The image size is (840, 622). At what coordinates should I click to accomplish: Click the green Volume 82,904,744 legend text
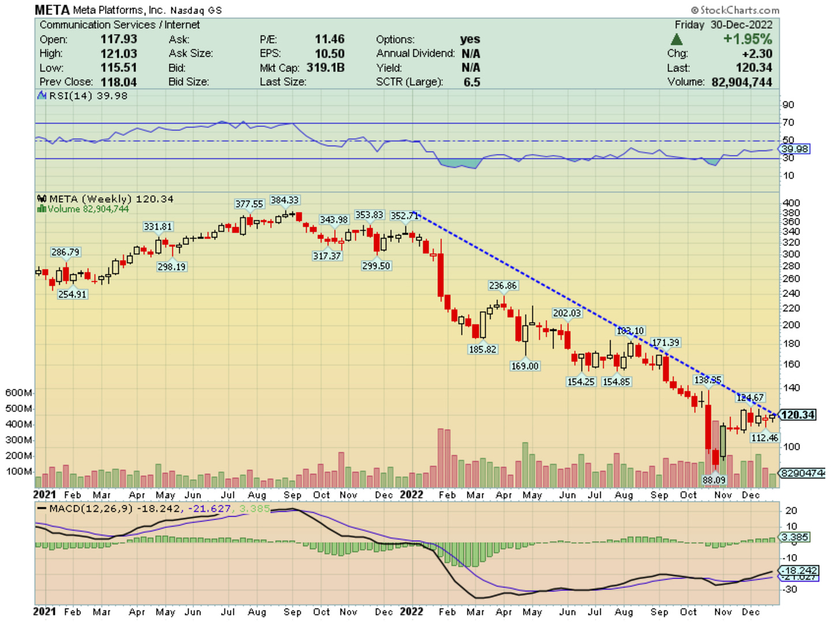pyautogui.click(x=88, y=209)
